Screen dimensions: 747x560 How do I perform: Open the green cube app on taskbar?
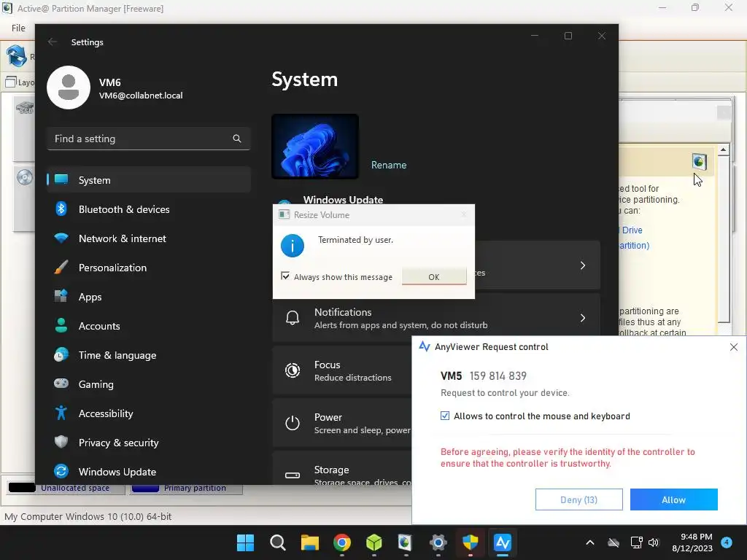(374, 542)
